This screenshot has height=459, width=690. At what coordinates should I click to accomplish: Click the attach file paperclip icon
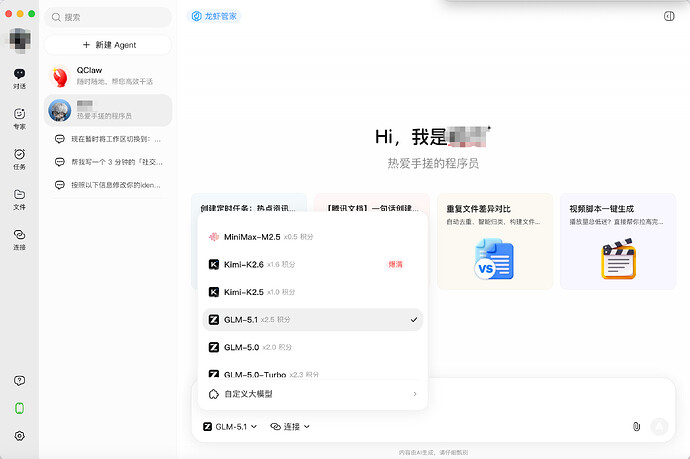(x=636, y=426)
